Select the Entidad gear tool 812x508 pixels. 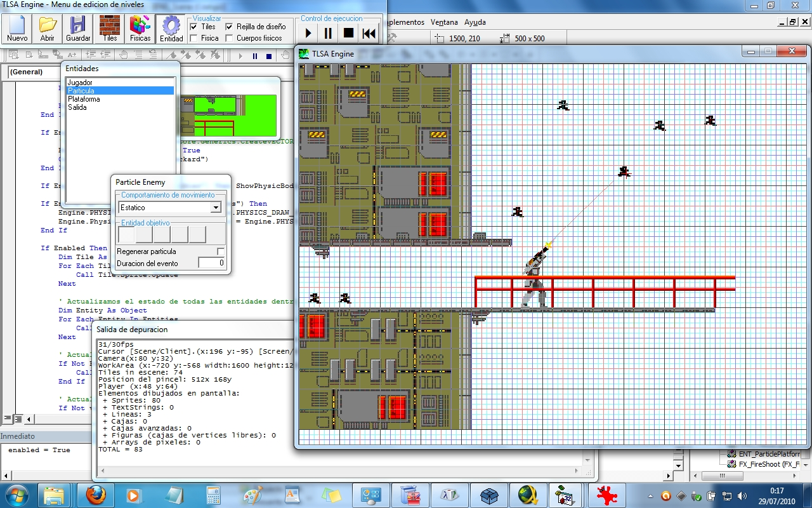tap(171, 29)
